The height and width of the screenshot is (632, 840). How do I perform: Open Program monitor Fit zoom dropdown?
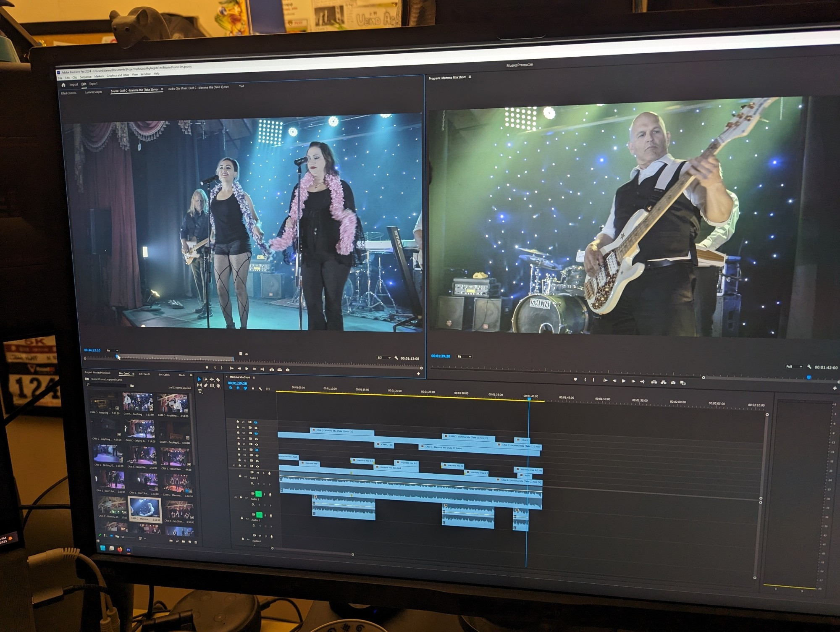(464, 357)
